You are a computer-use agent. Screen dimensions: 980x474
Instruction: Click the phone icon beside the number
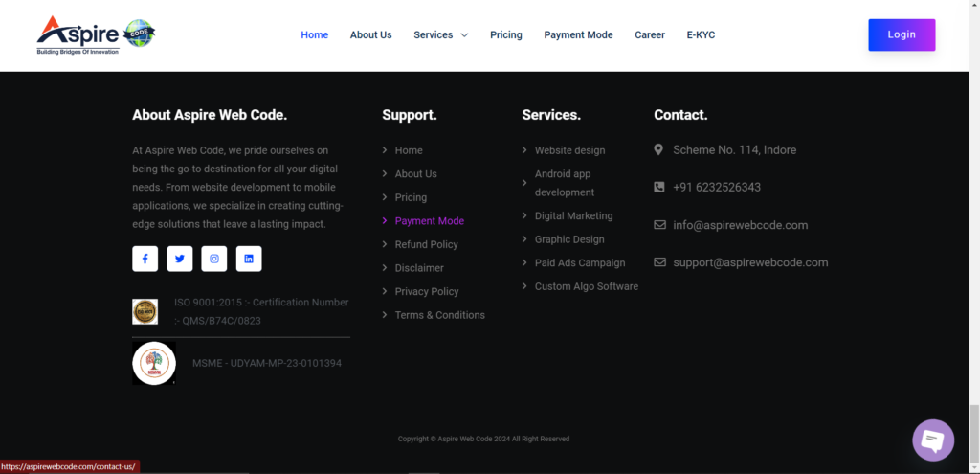[x=658, y=187]
